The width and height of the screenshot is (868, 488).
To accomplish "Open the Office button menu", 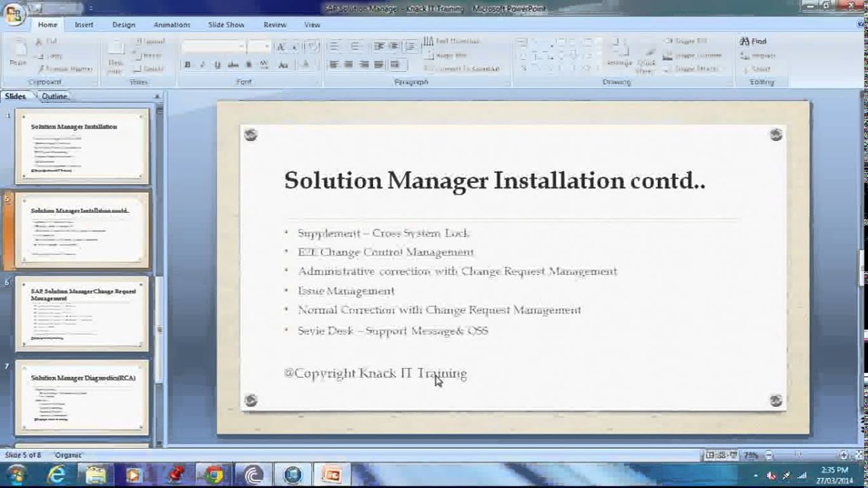I will pos(13,14).
